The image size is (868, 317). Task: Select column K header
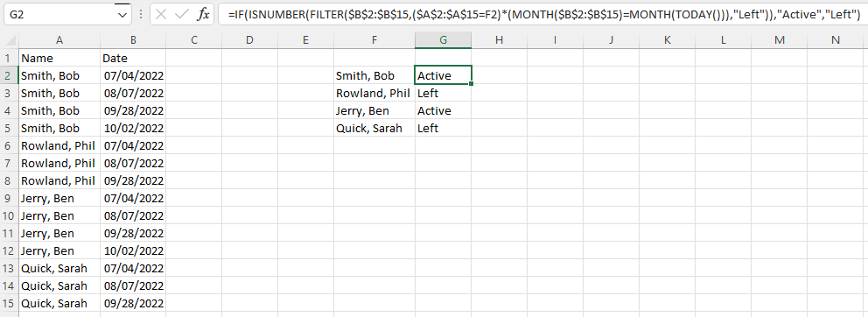point(667,40)
